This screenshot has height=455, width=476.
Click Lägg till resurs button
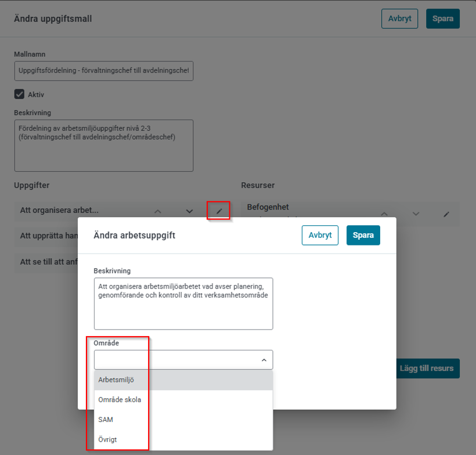click(428, 369)
